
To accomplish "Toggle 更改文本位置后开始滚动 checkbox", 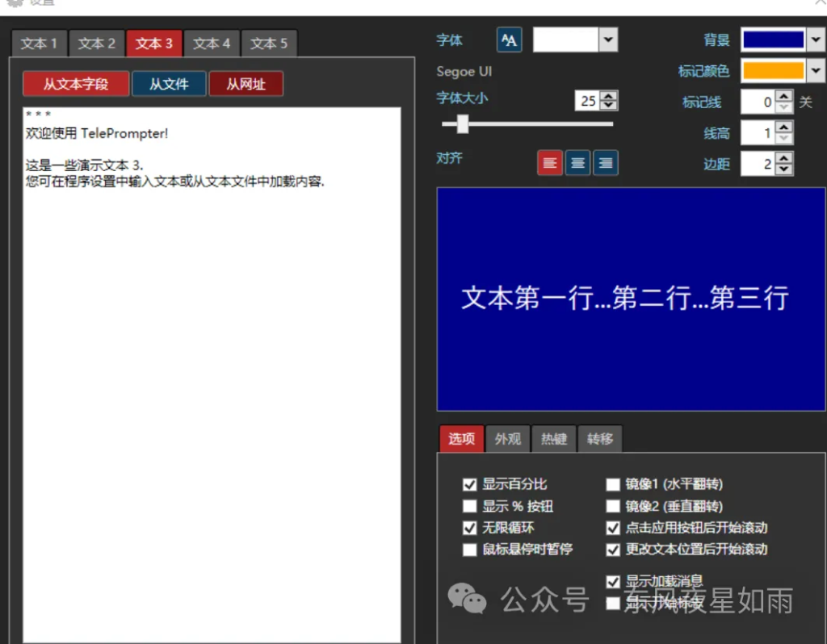I will (x=613, y=550).
